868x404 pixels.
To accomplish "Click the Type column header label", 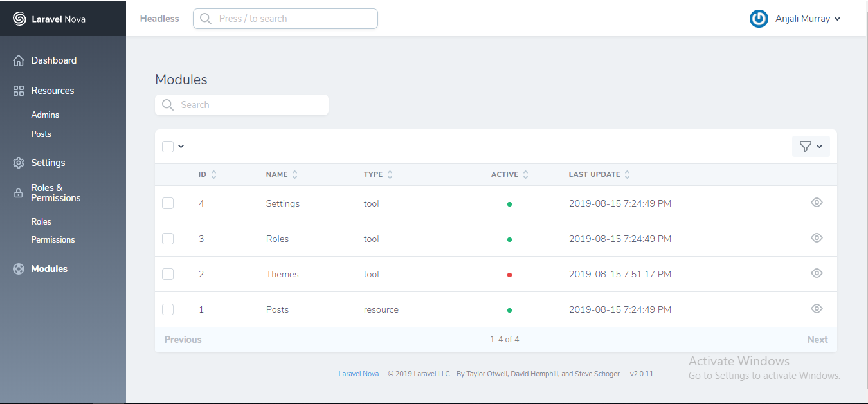I will click(x=373, y=174).
